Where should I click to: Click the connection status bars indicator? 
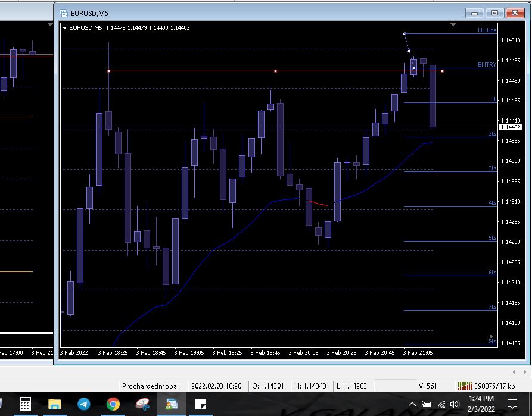tap(465, 386)
